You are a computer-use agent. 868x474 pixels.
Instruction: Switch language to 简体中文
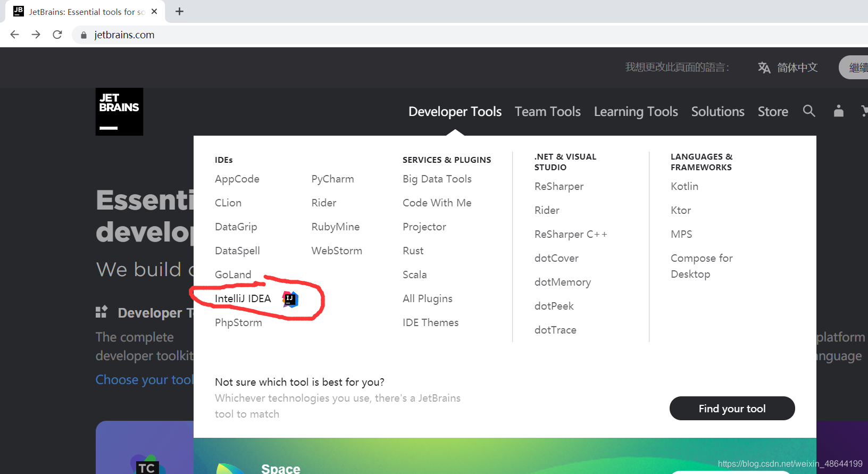tap(797, 68)
